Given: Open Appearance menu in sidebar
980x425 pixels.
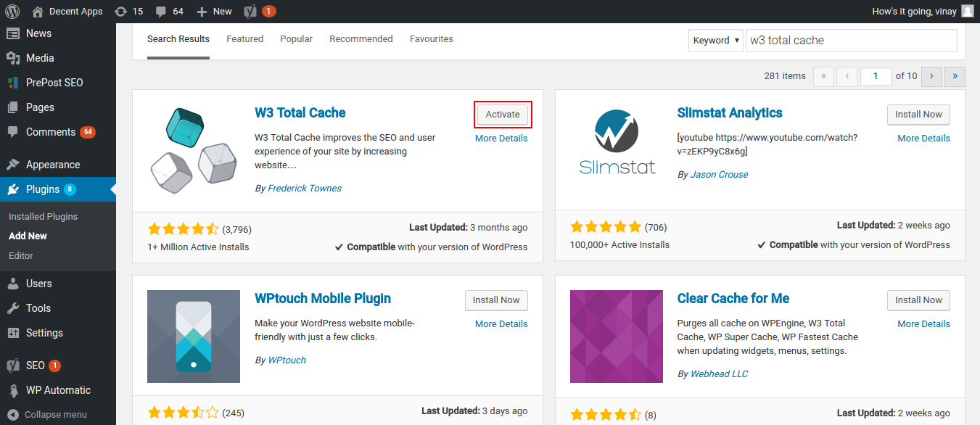Looking at the screenshot, I should click(x=52, y=165).
